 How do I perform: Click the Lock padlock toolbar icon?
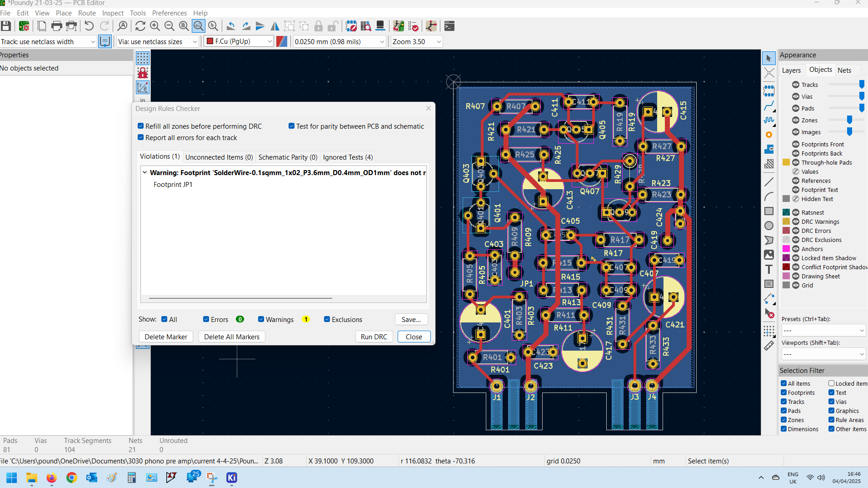pyautogui.click(x=319, y=26)
